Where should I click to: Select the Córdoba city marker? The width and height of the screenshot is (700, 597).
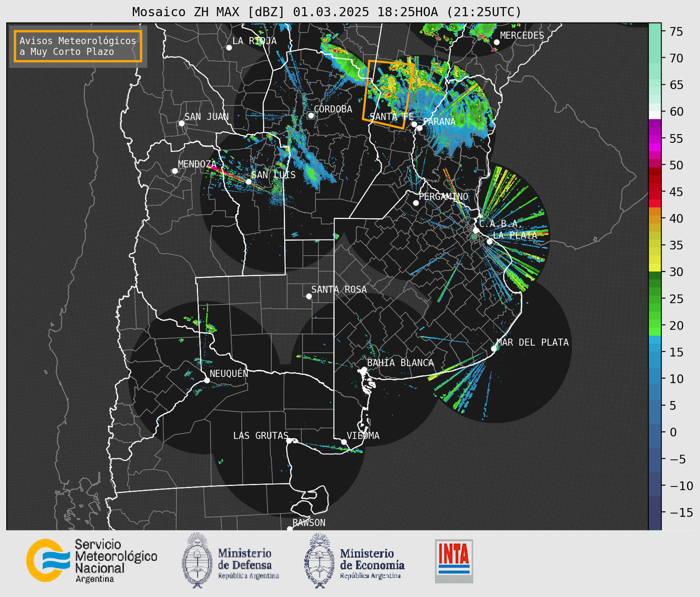coord(311,115)
